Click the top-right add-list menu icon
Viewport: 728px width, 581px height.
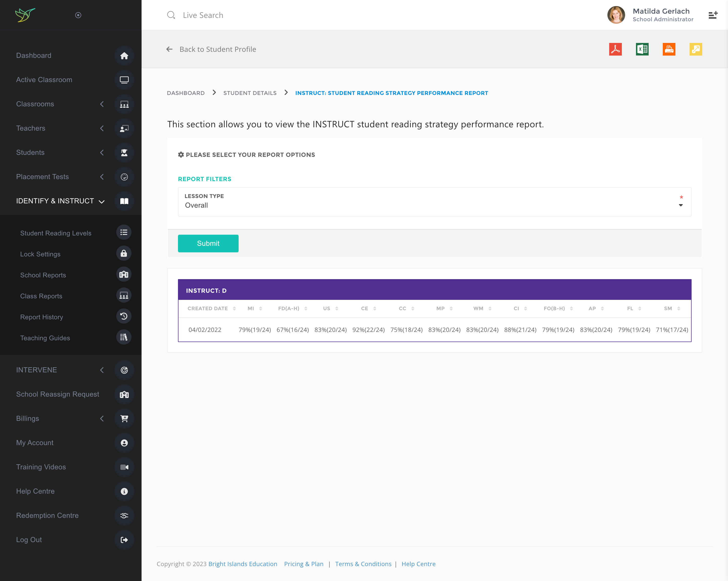713,15
